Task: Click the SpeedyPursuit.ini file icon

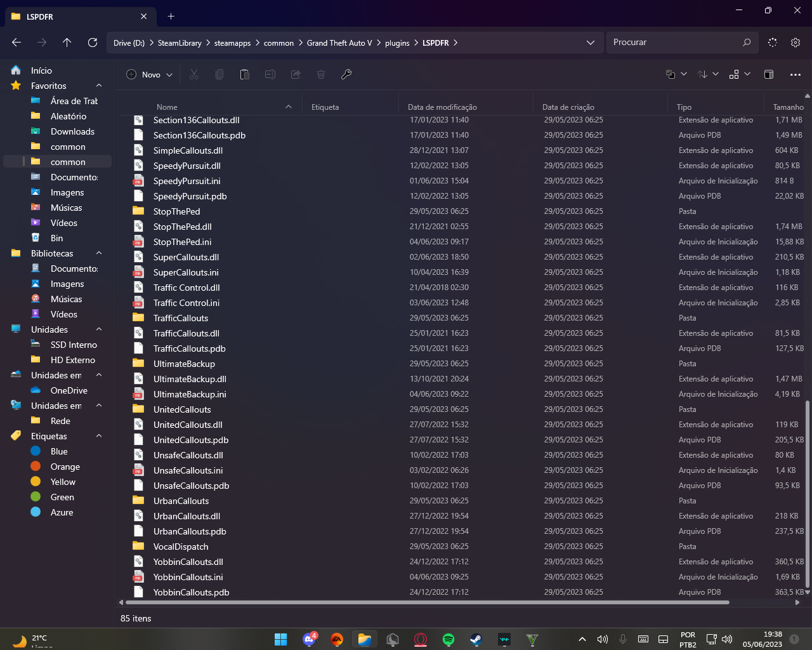Action: pyautogui.click(x=138, y=181)
